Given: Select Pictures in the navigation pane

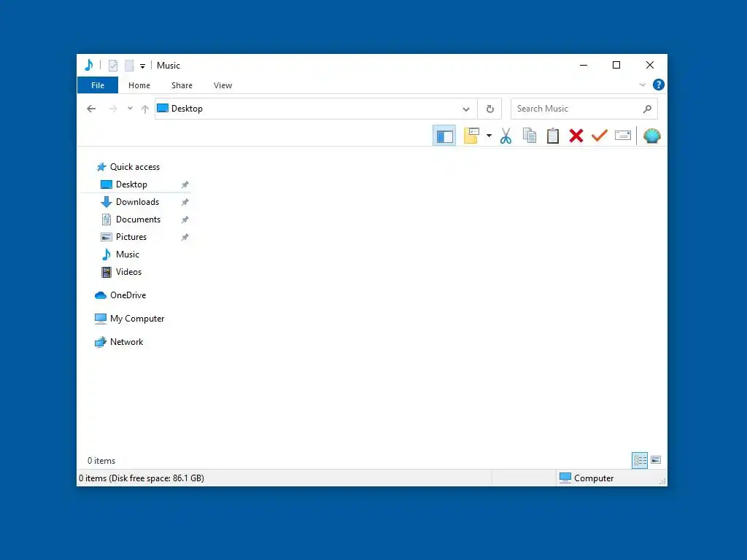Looking at the screenshot, I should [131, 237].
